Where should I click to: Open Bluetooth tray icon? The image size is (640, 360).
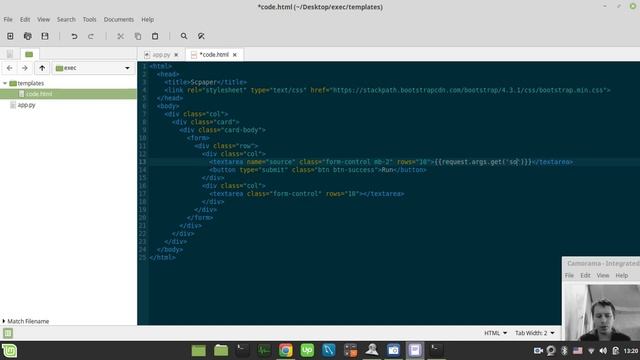(x=564, y=351)
